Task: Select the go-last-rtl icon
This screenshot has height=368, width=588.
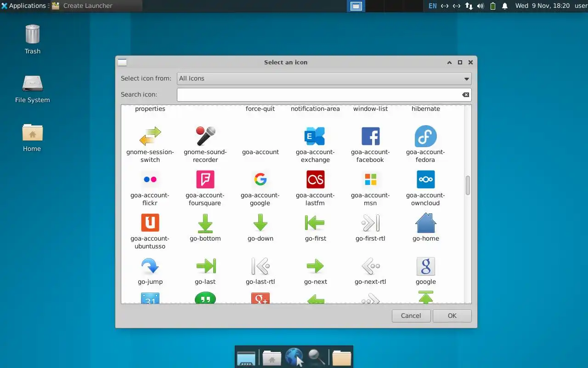Action: click(x=260, y=266)
